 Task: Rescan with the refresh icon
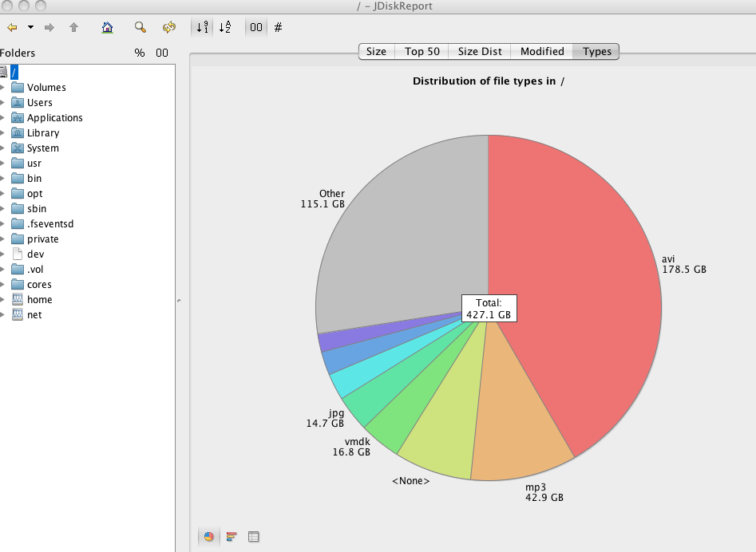pyautogui.click(x=168, y=27)
